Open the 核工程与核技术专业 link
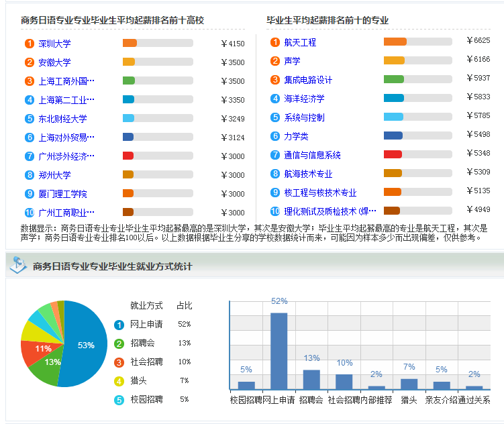Screen dimensions: 504x424 pyautogui.click(x=320, y=193)
